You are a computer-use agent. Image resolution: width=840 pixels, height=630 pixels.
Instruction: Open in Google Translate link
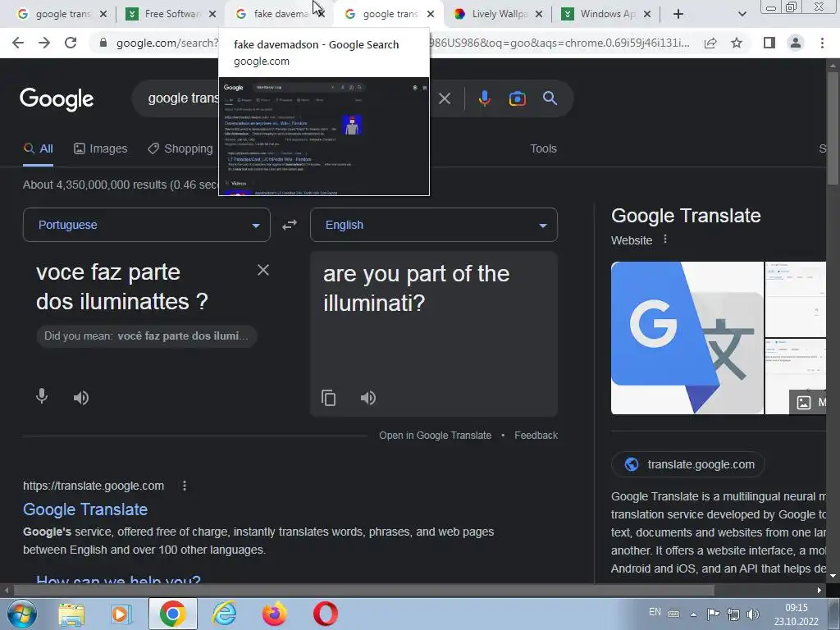(x=435, y=436)
